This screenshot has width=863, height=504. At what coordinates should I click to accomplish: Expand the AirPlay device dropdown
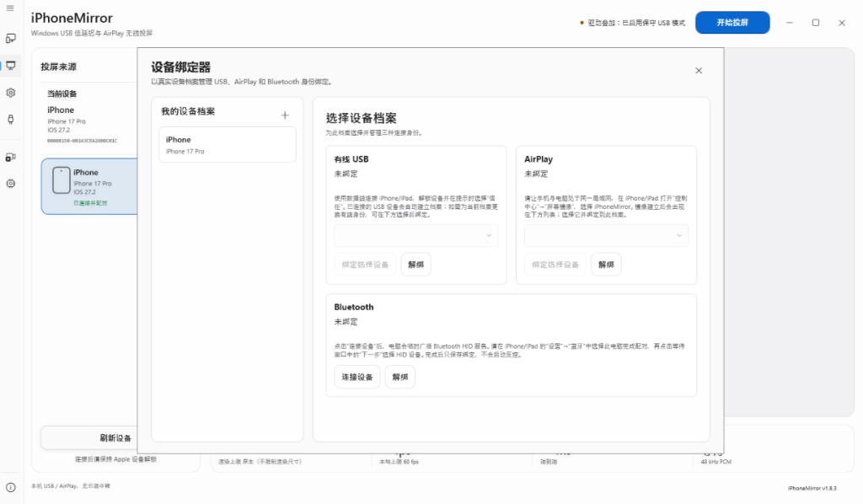pos(606,235)
